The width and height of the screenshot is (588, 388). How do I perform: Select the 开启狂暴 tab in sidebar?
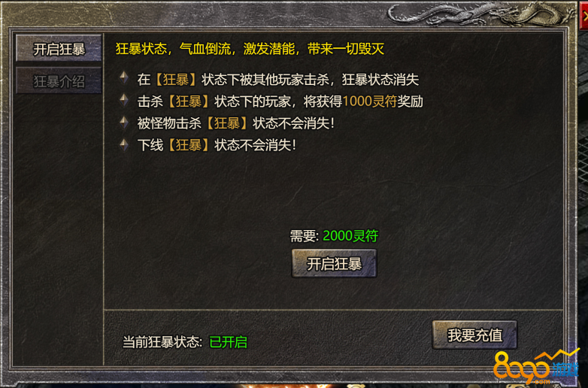(59, 49)
